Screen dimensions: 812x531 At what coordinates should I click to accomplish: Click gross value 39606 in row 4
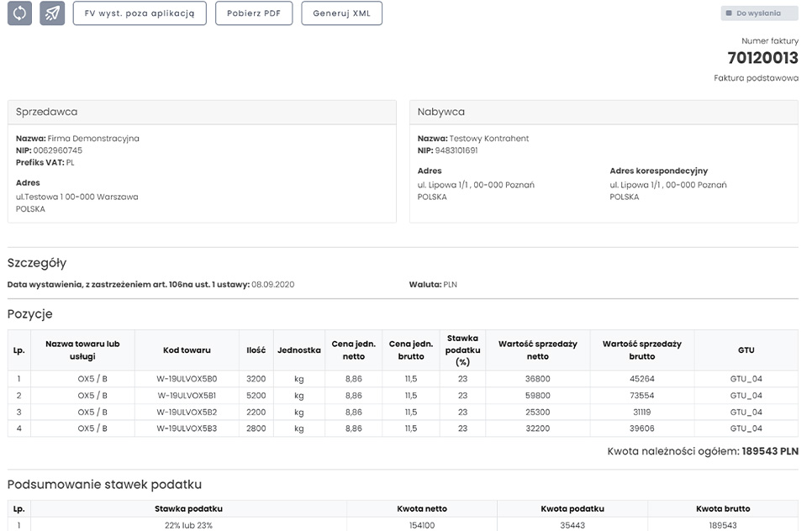click(x=642, y=428)
